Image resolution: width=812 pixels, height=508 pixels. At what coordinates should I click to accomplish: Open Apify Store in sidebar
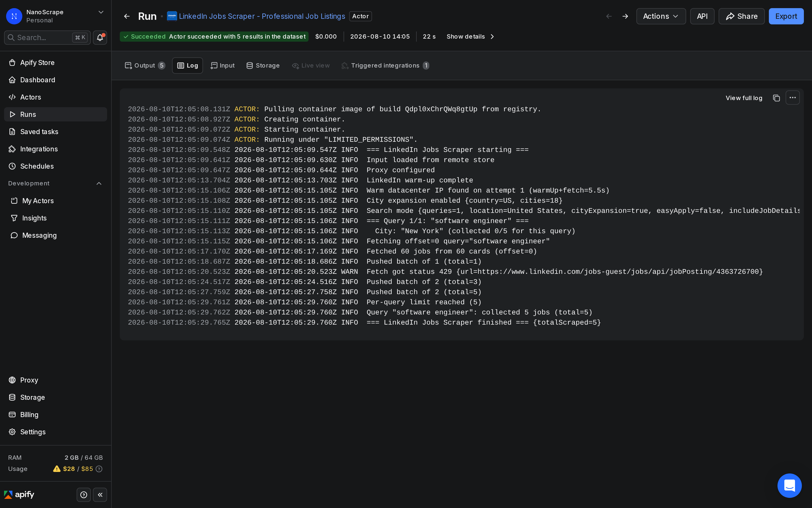pyautogui.click(x=55, y=62)
